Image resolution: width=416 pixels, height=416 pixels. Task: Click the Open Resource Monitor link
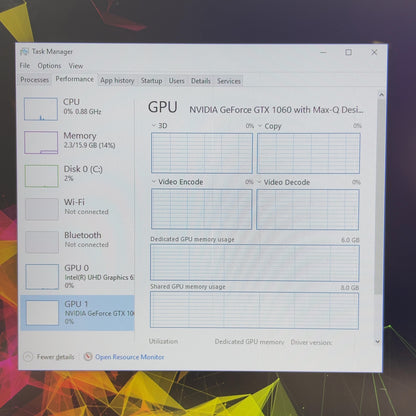(130, 357)
